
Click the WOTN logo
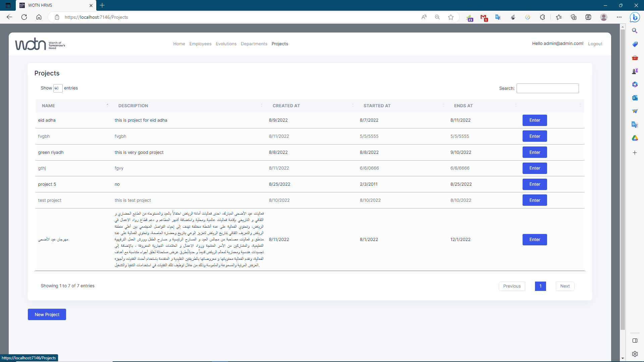tap(40, 44)
